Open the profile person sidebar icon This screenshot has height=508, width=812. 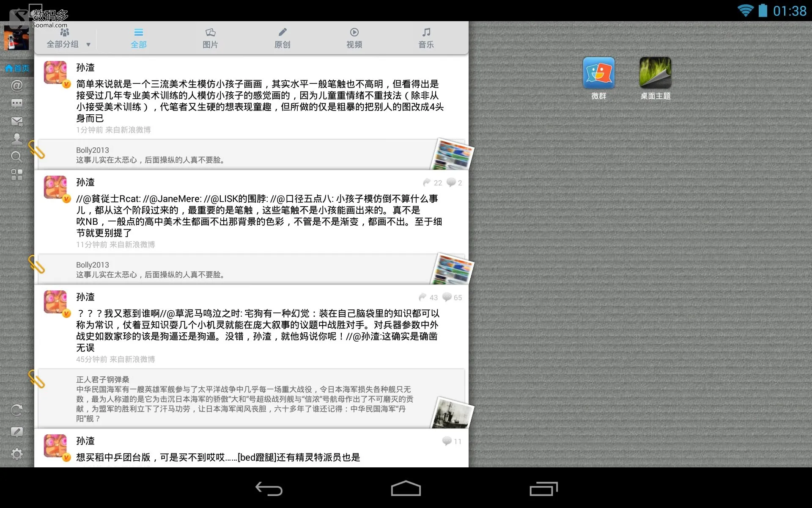[17, 139]
